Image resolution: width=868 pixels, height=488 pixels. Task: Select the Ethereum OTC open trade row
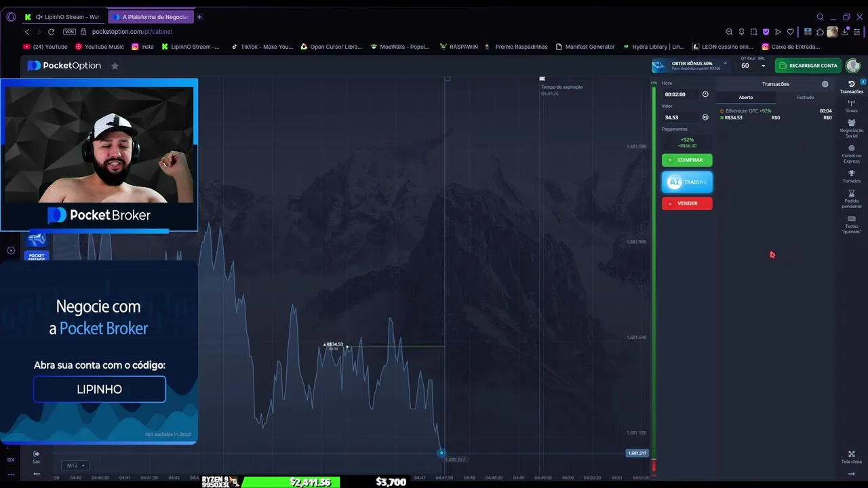pos(776,114)
